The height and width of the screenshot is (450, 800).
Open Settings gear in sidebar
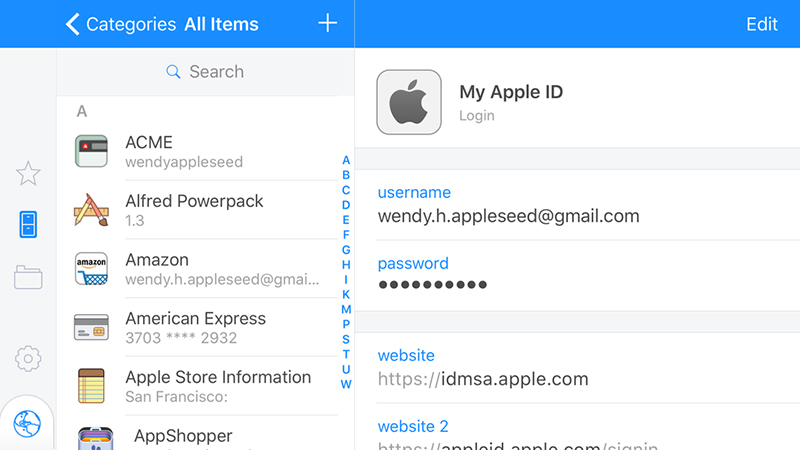click(x=28, y=359)
